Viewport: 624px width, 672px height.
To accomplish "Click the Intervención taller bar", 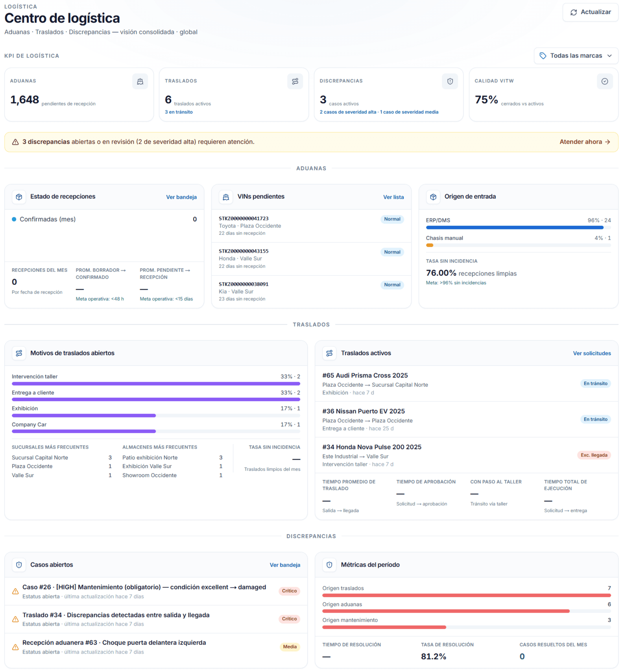I will coord(156,384).
